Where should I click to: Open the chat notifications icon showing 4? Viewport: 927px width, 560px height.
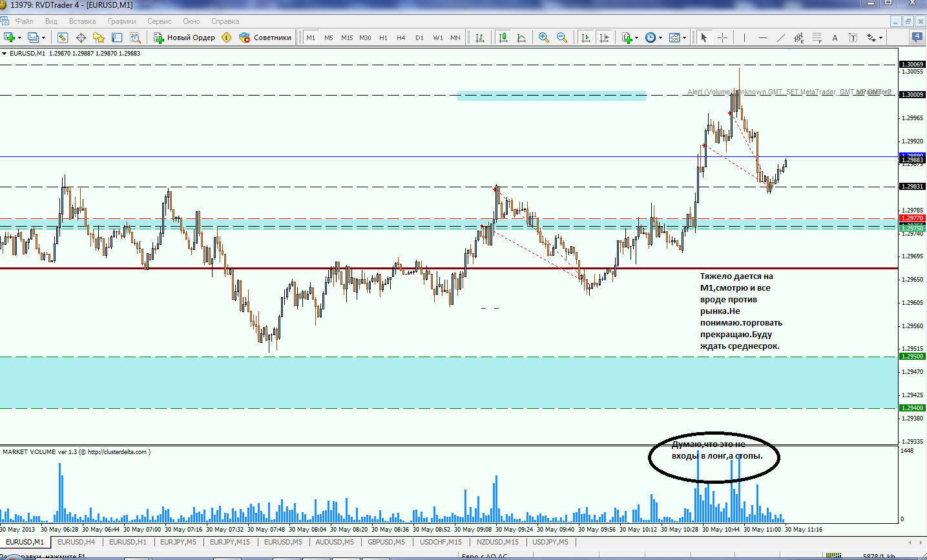pos(917,37)
